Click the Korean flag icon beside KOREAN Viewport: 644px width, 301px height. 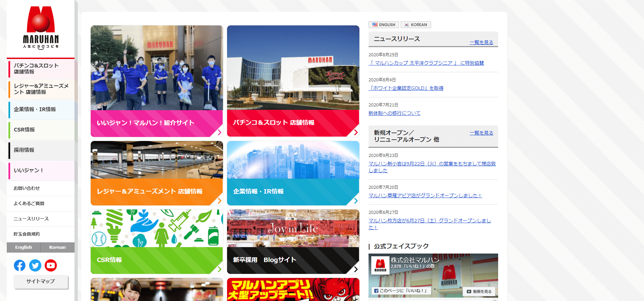tap(407, 25)
